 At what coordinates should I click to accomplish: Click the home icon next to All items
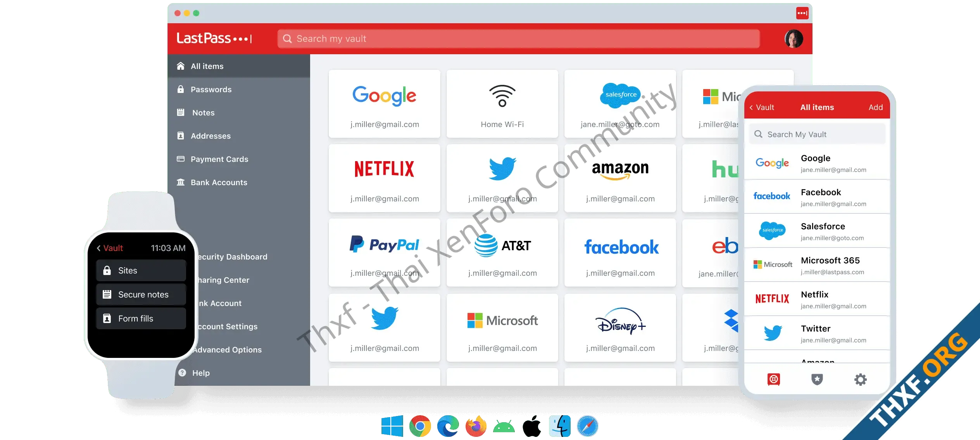pos(181,66)
